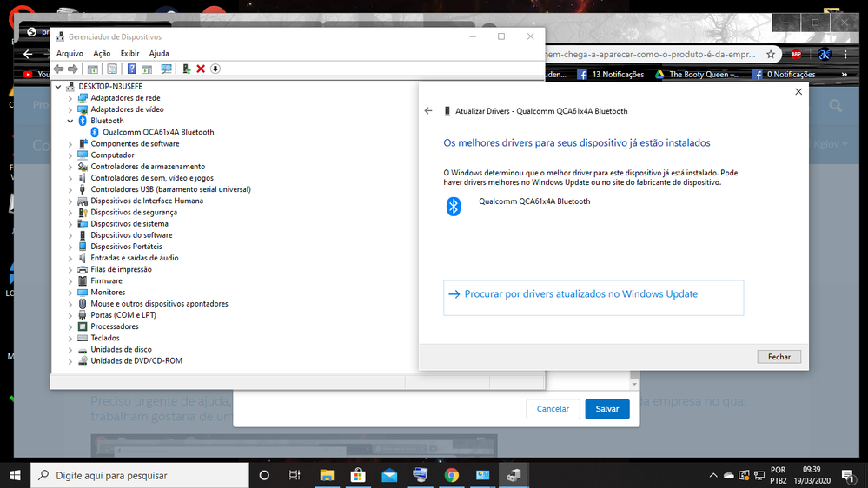Click the Properties toolbar icon in Device Manager
Viewport: 868px width, 488px height.
point(112,69)
